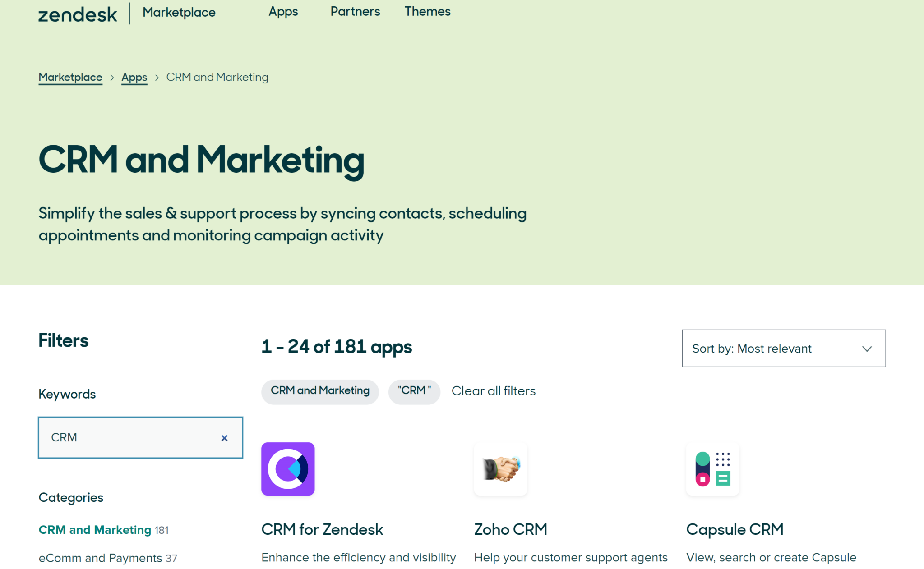
Task: Select Most relevant sorting option
Action: click(x=774, y=348)
